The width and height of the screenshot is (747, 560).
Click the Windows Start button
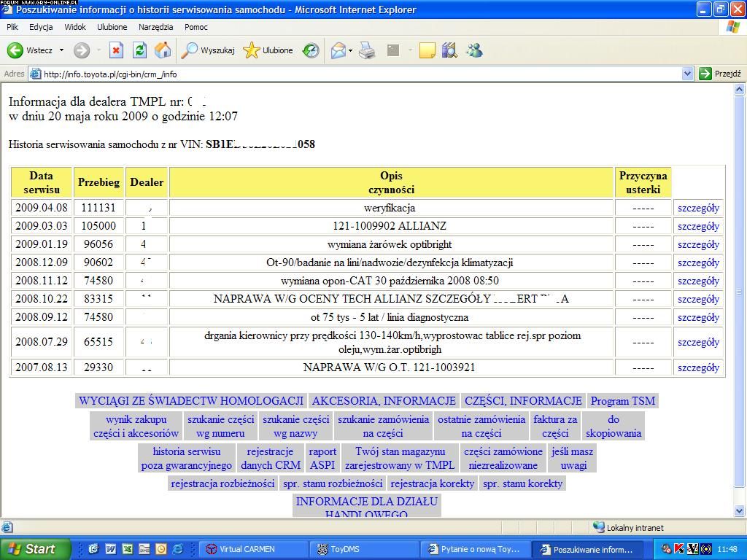click(x=34, y=549)
